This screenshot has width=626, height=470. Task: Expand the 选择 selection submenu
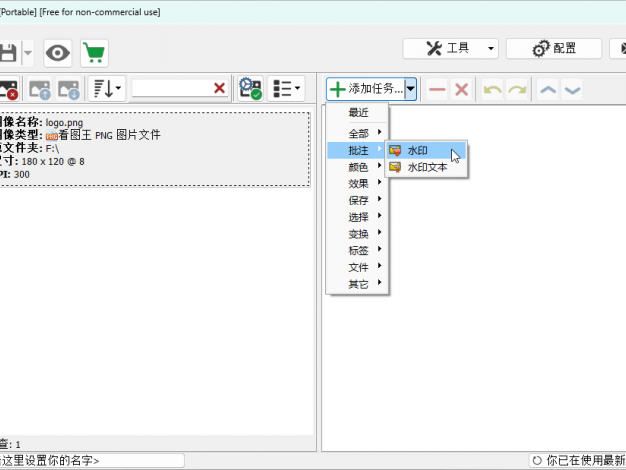coord(357,217)
